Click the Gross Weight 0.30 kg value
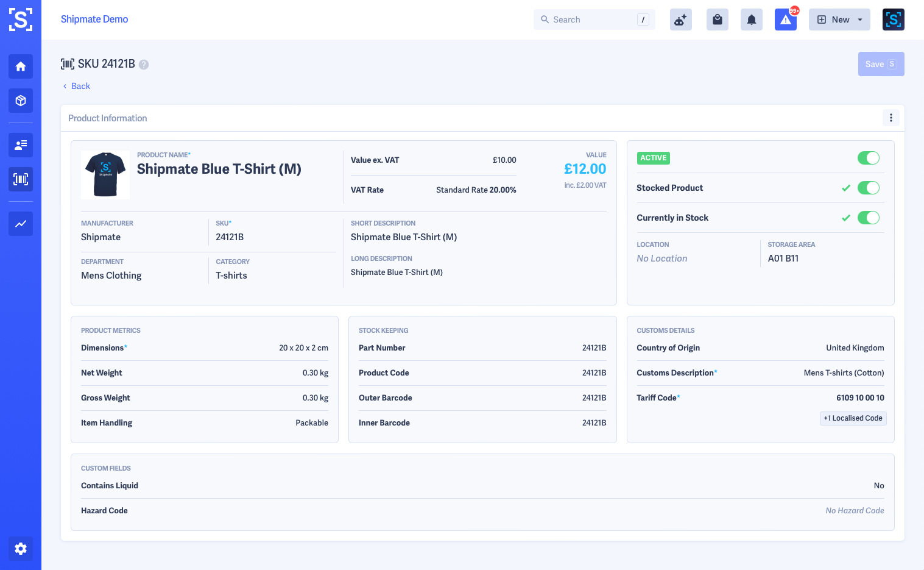Image resolution: width=924 pixels, height=570 pixels. coord(316,398)
